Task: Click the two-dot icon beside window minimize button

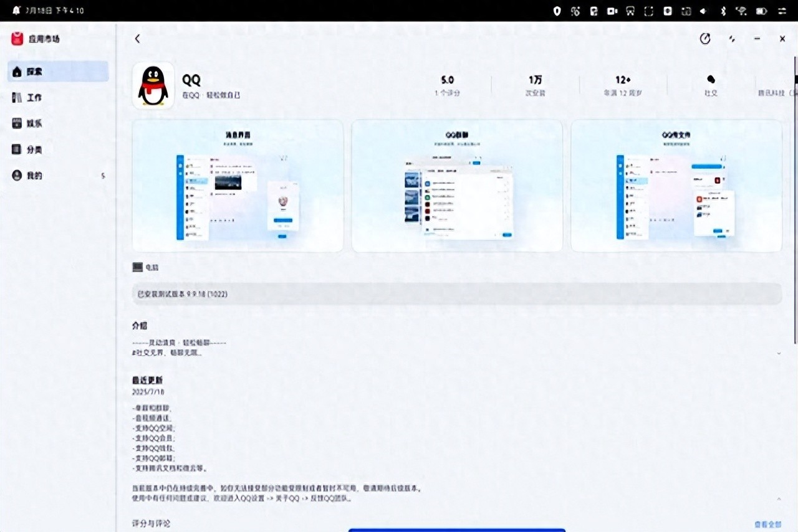Action: point(732,39)
